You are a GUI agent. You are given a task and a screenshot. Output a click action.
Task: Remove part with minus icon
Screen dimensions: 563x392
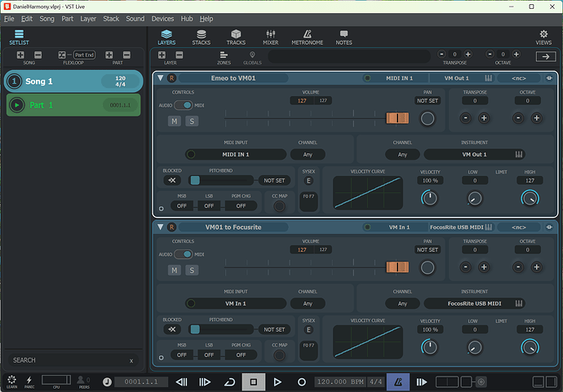point(126,55)
